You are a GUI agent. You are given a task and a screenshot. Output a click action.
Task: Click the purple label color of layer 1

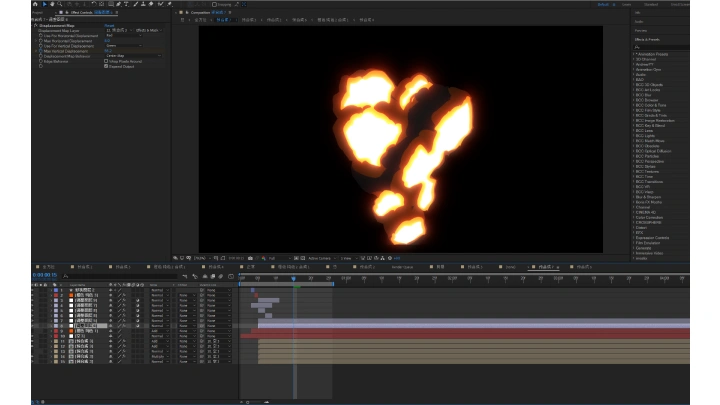(x=56, y=290)
